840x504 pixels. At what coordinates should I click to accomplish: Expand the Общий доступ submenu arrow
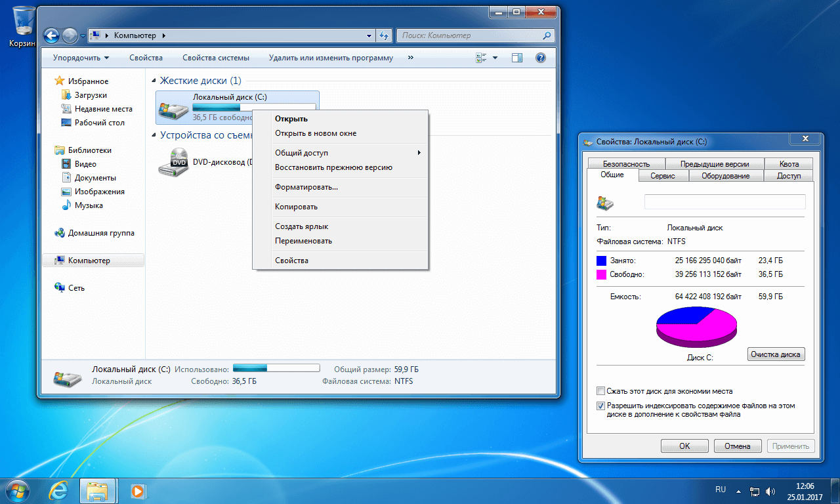(418, 153)
